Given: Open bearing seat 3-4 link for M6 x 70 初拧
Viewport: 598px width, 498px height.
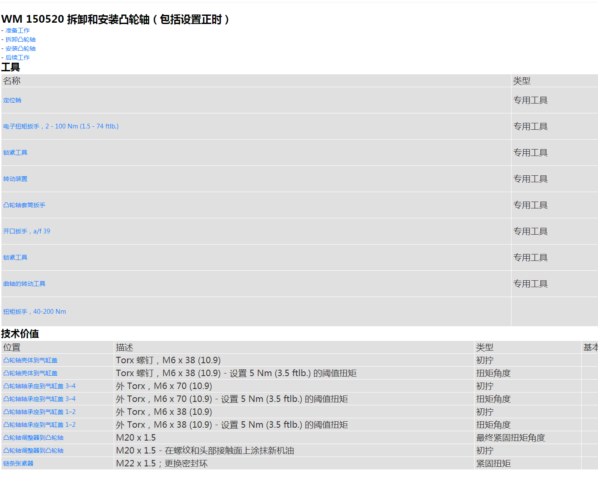Looking at the screenshot, I should tap(39, 386).
